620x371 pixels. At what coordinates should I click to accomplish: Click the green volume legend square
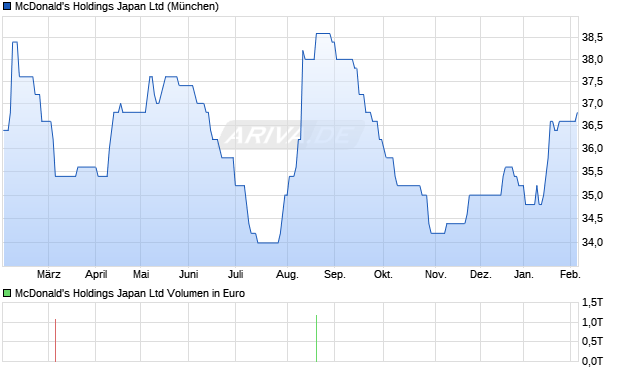click(x=7, y=293)
